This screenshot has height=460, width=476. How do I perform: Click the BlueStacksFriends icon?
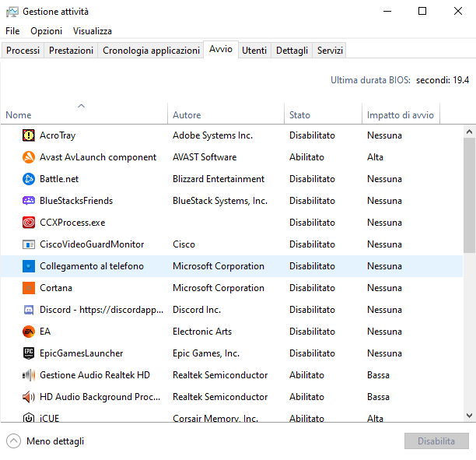click(x=29, y=201)
